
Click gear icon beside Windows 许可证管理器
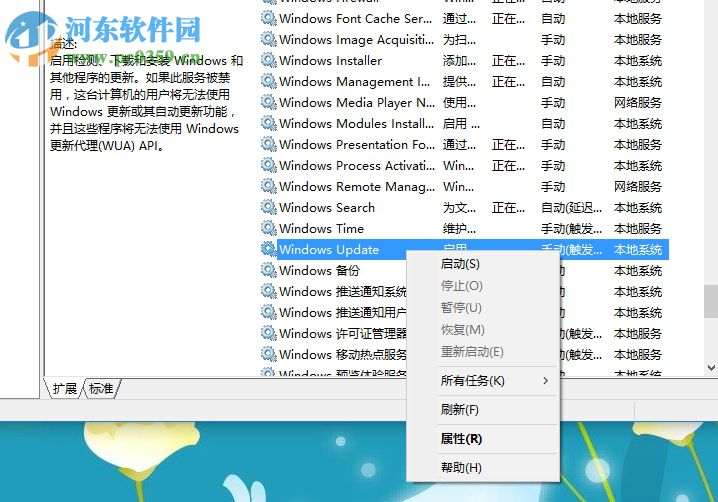[269, 333]
